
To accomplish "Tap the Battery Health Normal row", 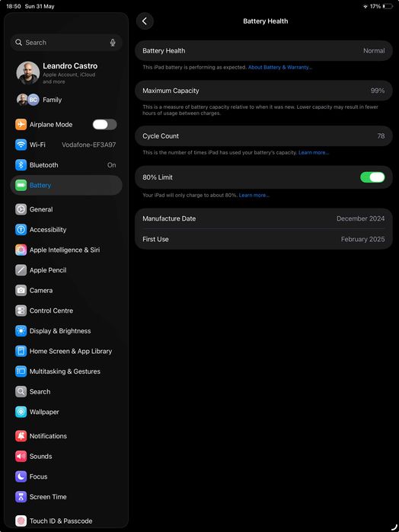I will 264,51.
